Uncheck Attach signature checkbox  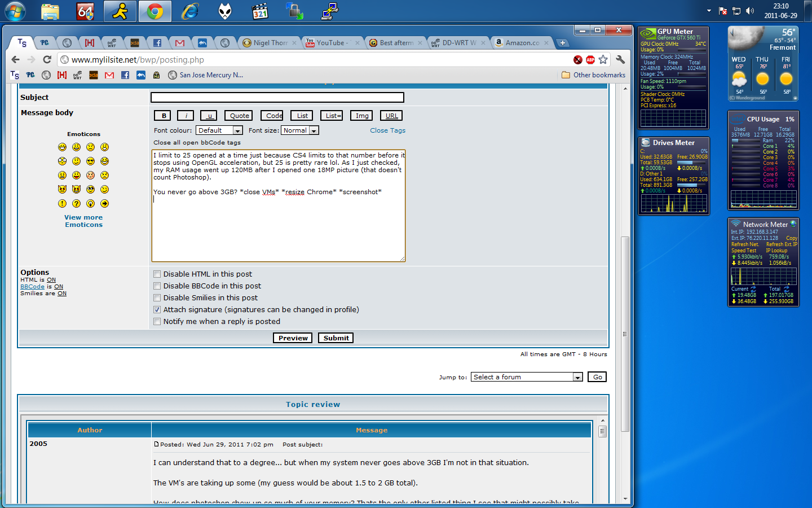point(157,310)
